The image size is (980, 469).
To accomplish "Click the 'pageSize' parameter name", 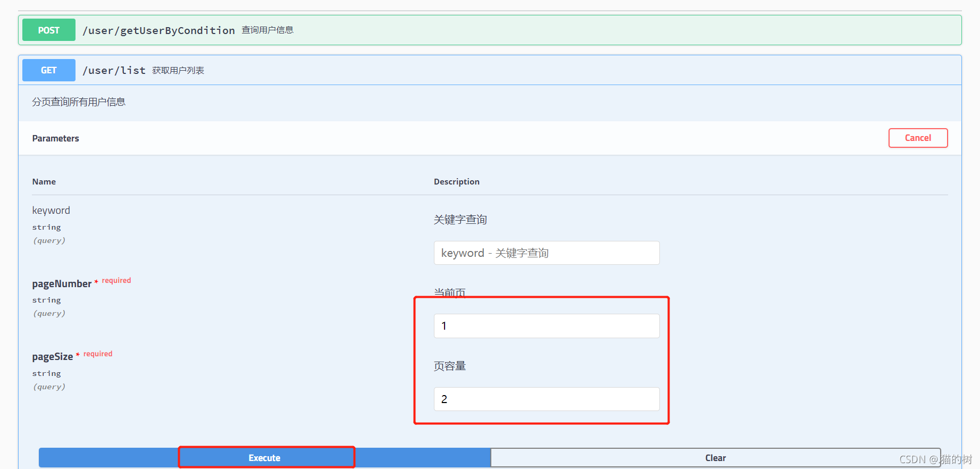I will click(x=53, y=356).
